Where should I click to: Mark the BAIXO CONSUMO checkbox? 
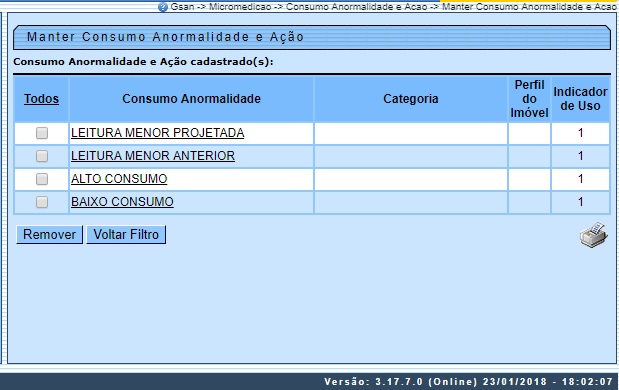coord(42,202)
